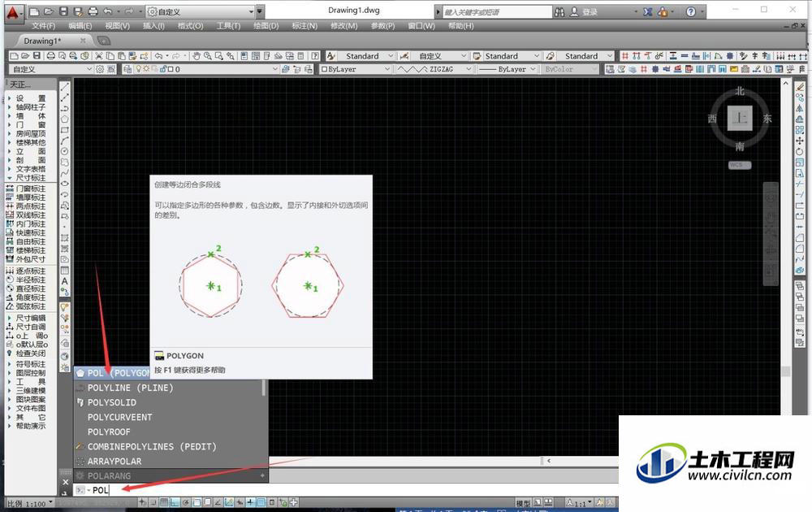Select the Polygon tool in draw toolbar

(65, 119)
